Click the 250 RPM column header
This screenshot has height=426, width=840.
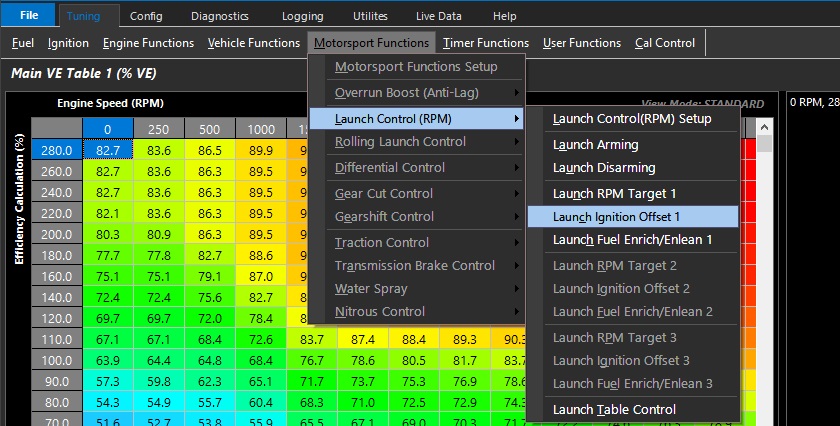point(158,129)
